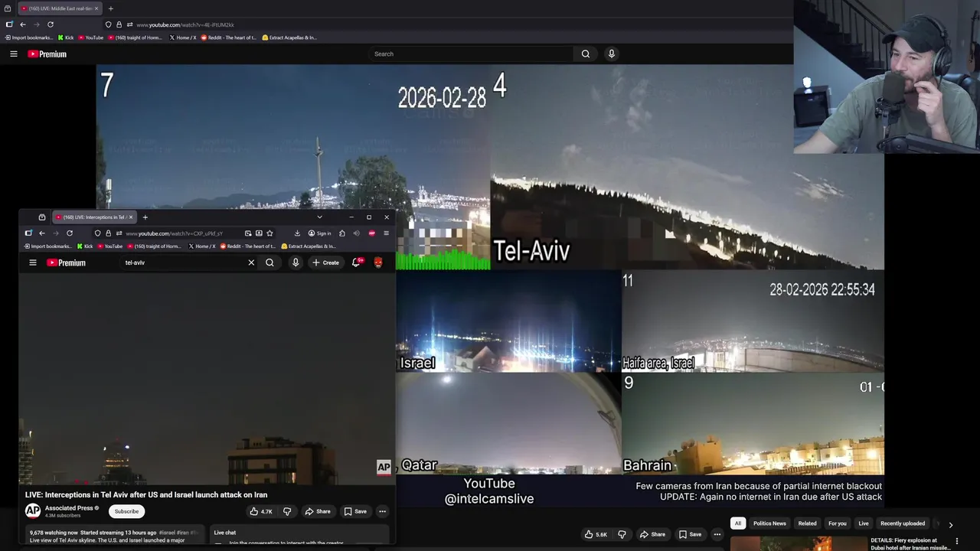Click the lock icon in back window address bar
980x551 pixels.
coord(119,24)
